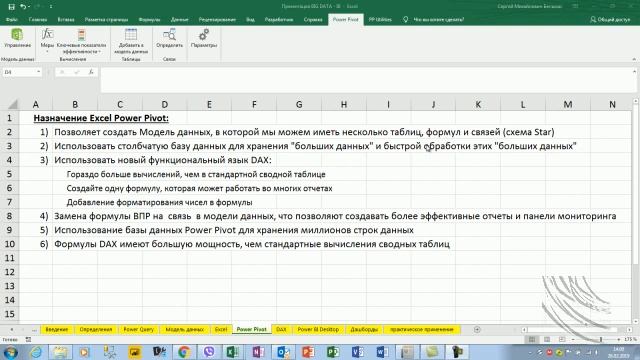Open the Меры (Measures) fx menu
This screenshot has height=360, width=640.
[47, 40]
